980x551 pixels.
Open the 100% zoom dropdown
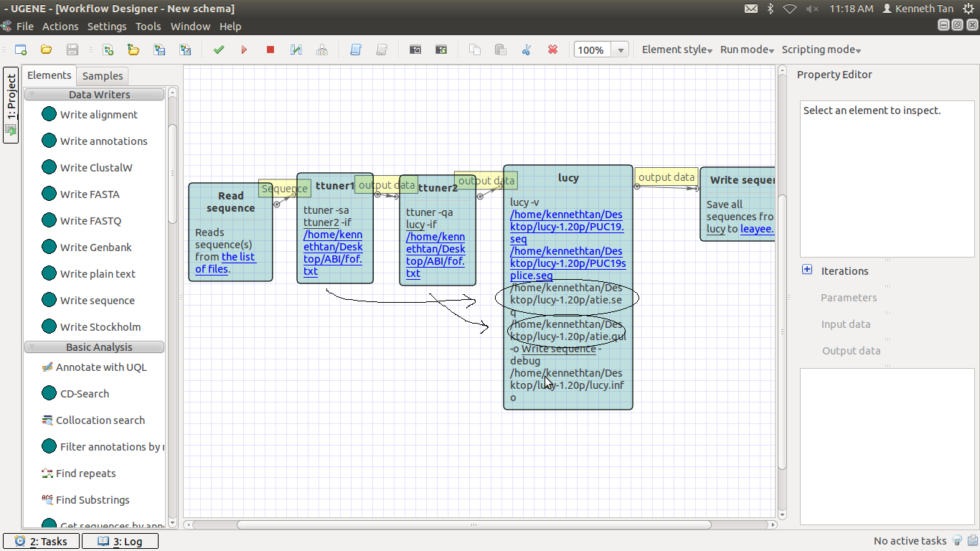621,50
